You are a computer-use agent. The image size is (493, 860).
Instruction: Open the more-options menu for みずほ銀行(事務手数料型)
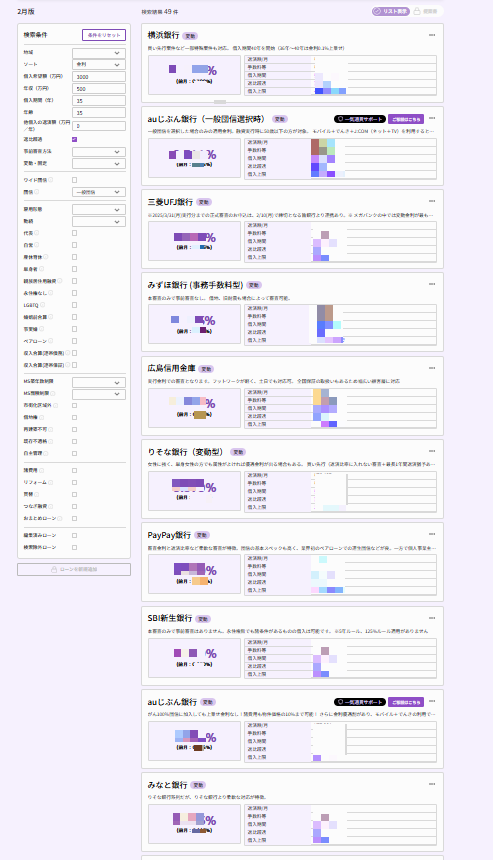click(432, 284)
